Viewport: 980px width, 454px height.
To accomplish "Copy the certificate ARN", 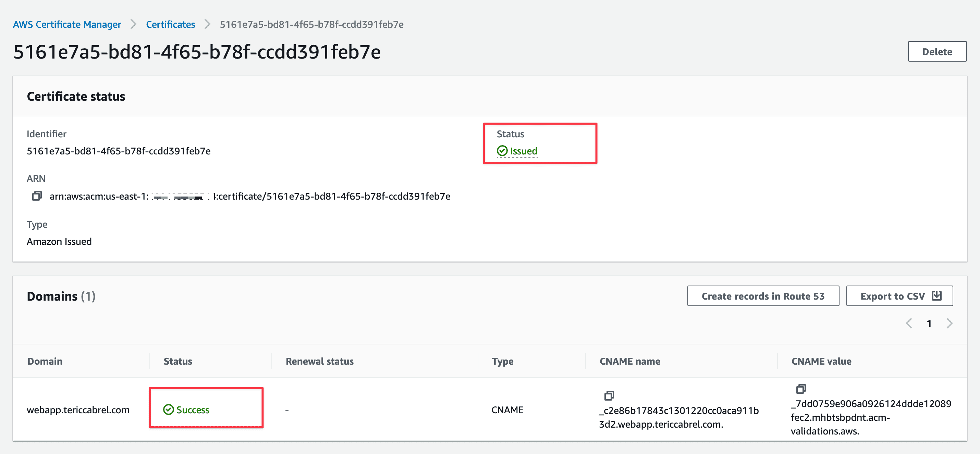I will point(37,196).
